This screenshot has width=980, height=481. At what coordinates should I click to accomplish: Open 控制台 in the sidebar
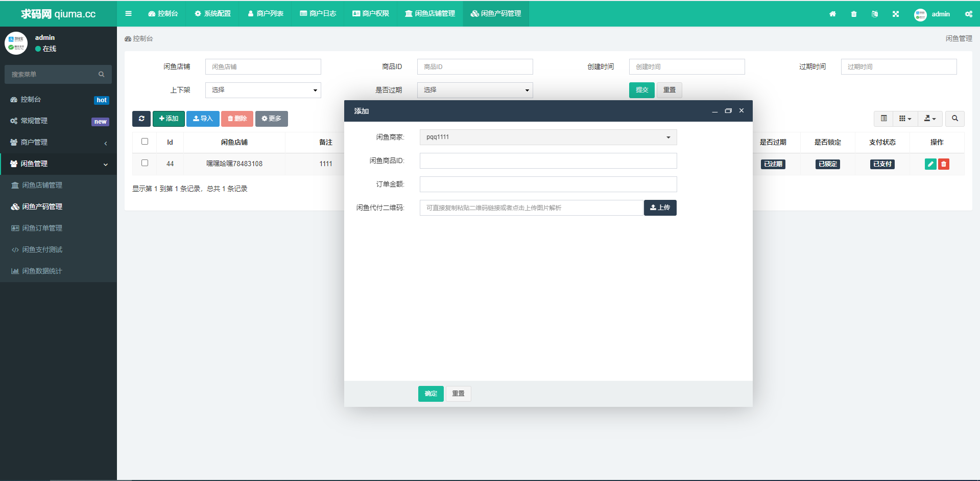[x=58, y=100]
